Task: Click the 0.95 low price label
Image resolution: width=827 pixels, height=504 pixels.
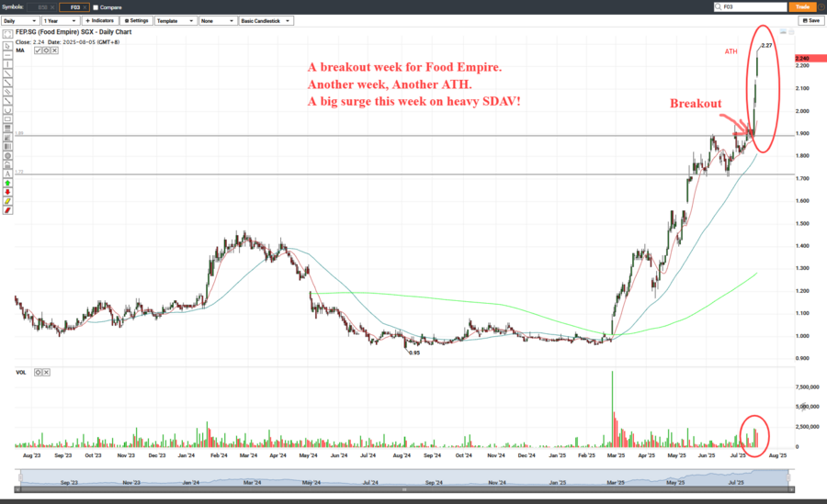Action: pyautogui.click(x=414, y=353)
